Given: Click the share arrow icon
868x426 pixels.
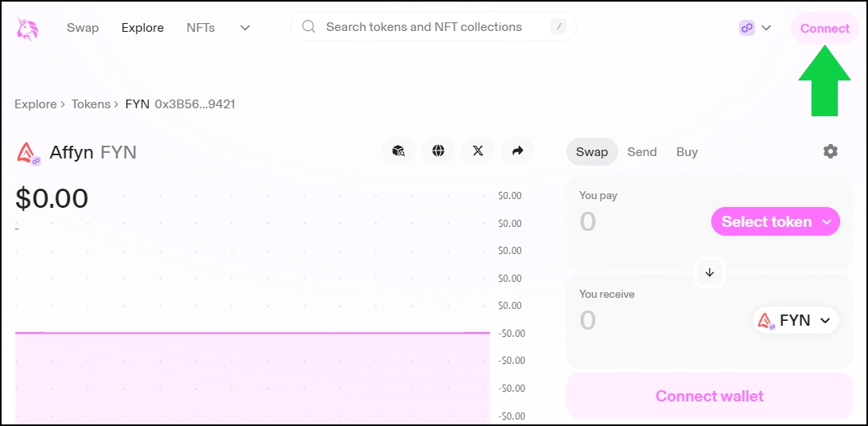Looking at the screenshot, I should [517, 150].
